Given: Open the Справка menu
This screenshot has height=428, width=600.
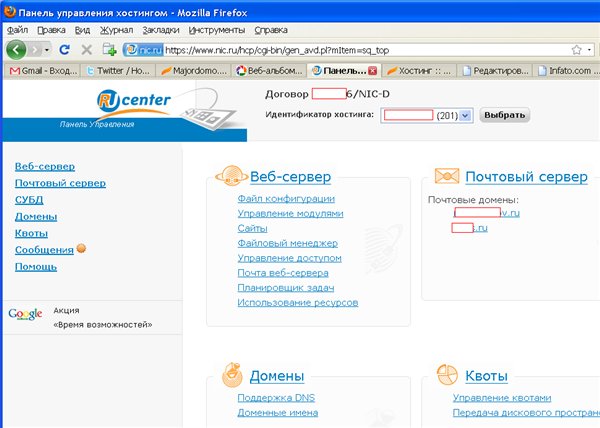Looking at the screenshot, I should pos(271,30).
